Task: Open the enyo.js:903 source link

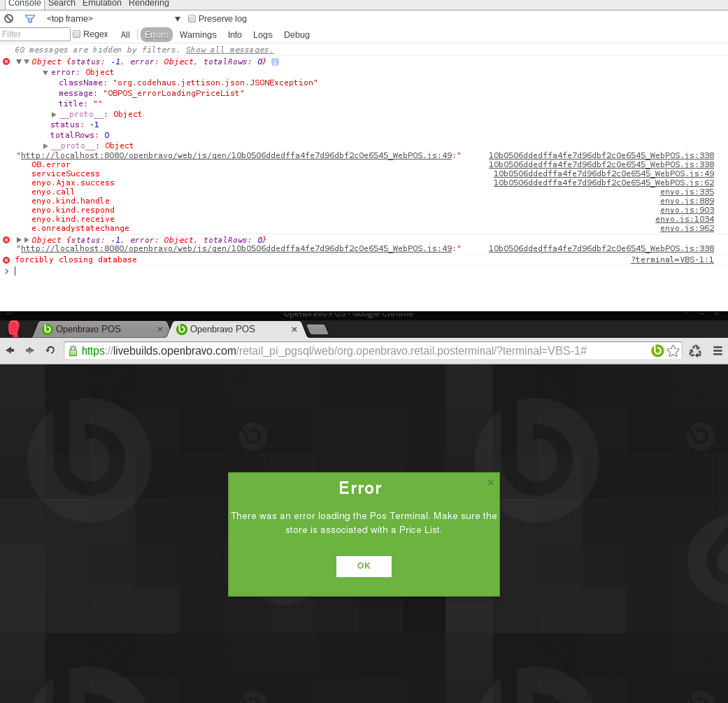Action: [687, 210]
